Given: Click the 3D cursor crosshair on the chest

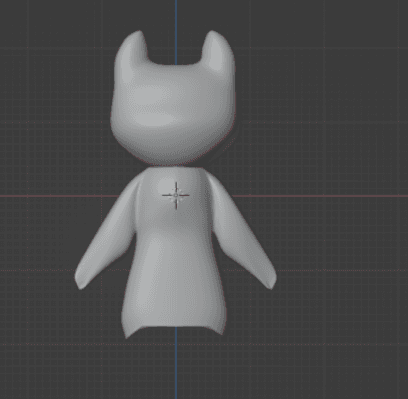Looking at the screenshot, I should point(176,196).
